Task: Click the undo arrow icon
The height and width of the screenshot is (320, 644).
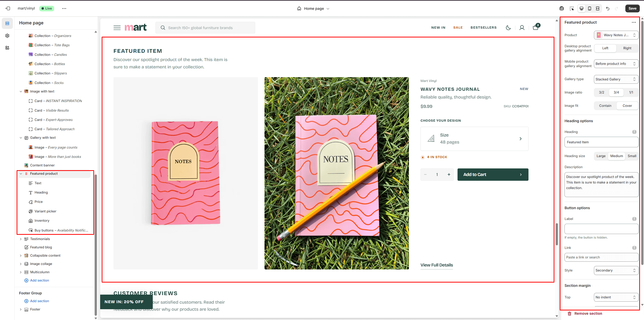Action: (608, 9)
